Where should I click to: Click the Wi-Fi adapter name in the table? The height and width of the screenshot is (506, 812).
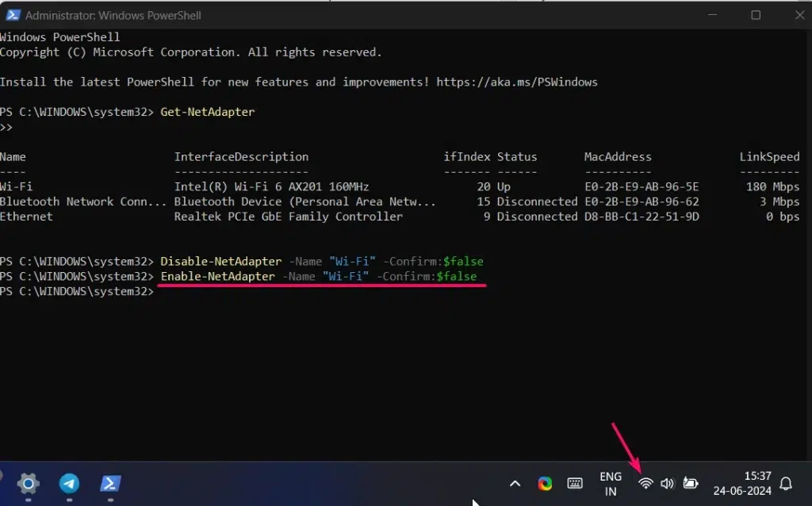coord(16,186)
